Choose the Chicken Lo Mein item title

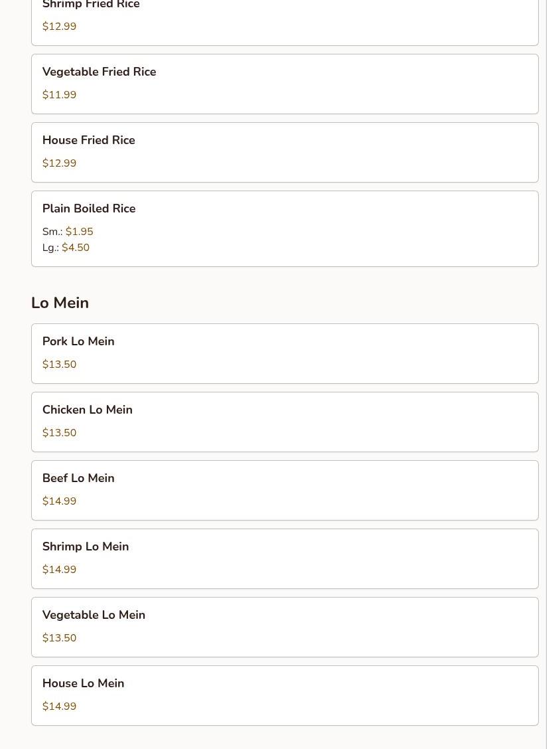(87, 410)
